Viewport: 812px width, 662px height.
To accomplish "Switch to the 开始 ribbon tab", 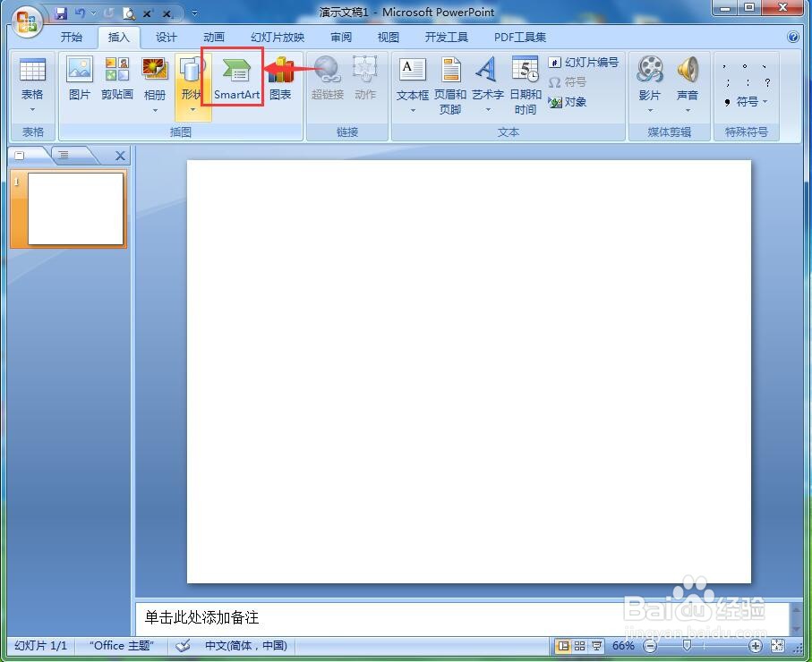I will tap(71, 38).
